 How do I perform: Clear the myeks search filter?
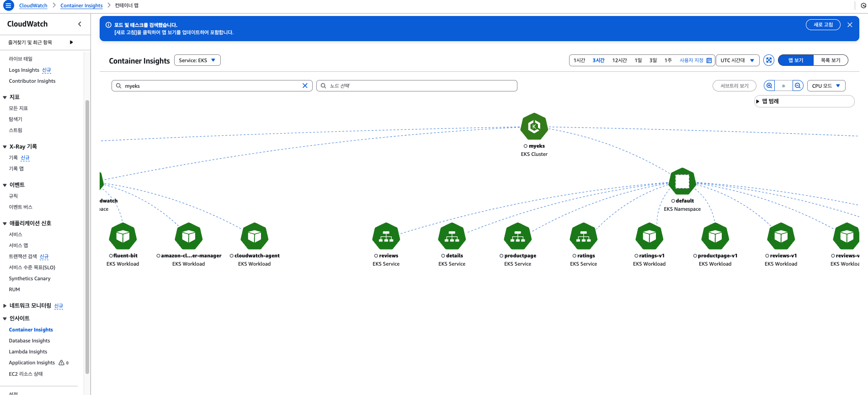[x=305, y=85]
